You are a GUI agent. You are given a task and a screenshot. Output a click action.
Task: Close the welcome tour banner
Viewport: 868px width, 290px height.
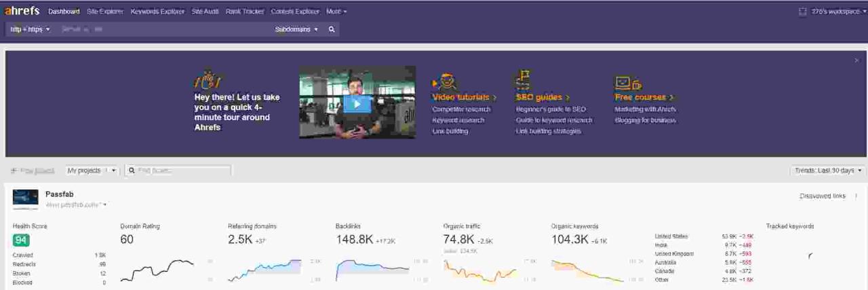[x=856, y=60]
